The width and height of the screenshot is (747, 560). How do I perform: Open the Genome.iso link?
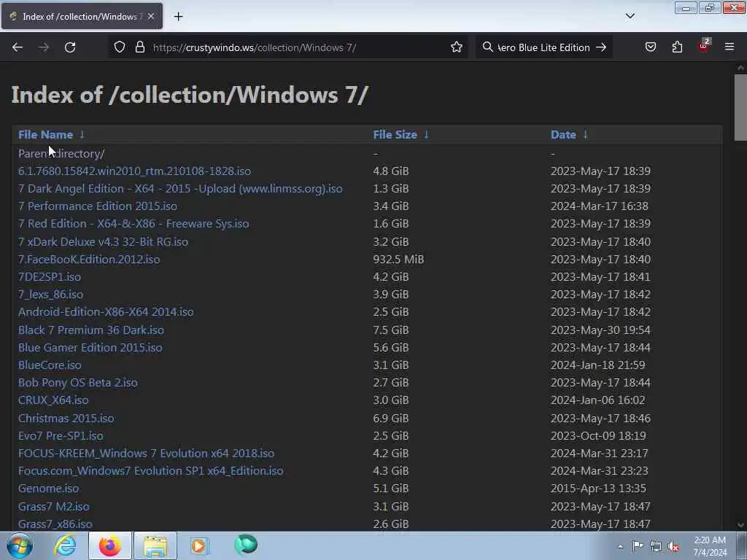pyautogui.click(x=49, y=489)
